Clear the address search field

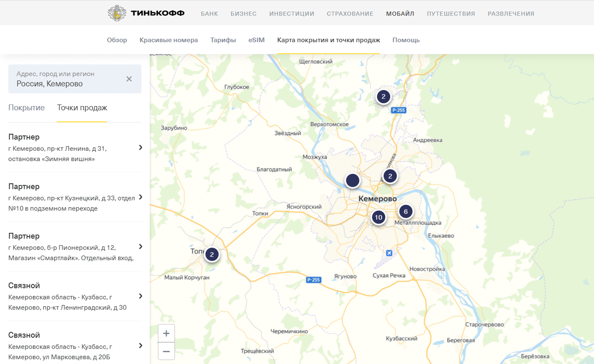click(x=129, y=79)
